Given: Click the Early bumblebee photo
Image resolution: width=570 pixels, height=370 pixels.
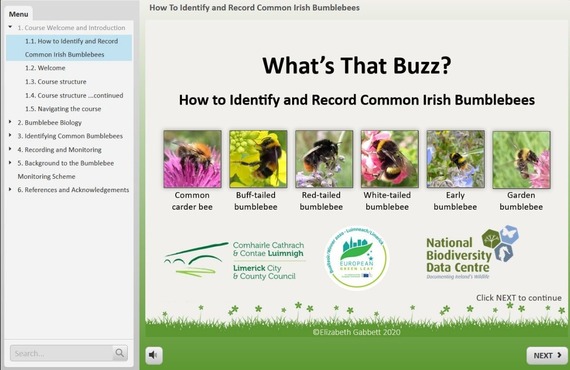Looking at the screenshot, I should point(455,159).
